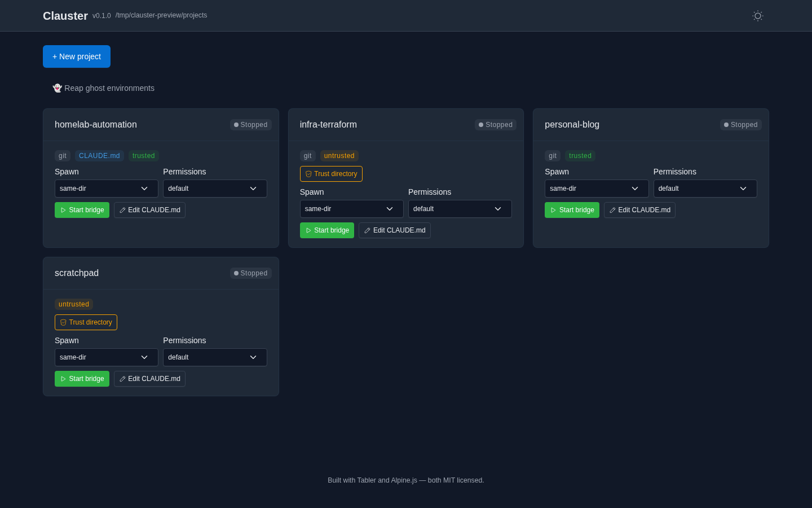The height and width of the screenshot is (508, 812).
Task: Click Reap ghost environments
Action: point(103,88)
